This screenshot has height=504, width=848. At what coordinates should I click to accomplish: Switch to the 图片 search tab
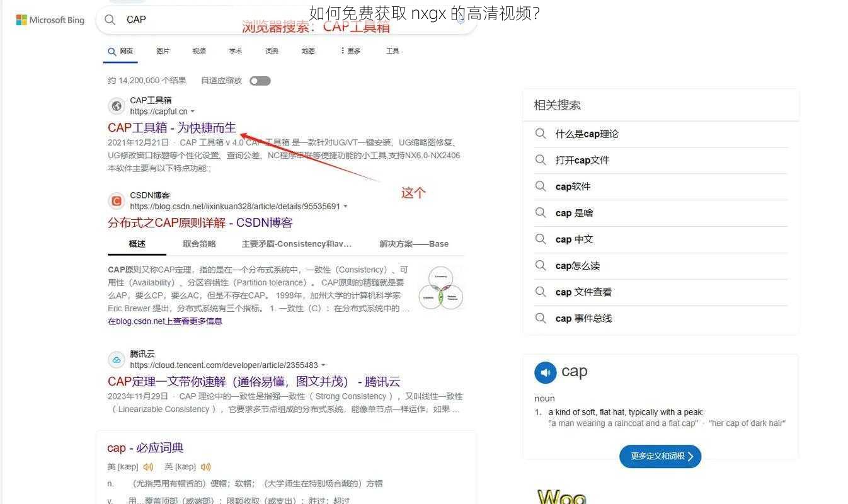[163, 51]
